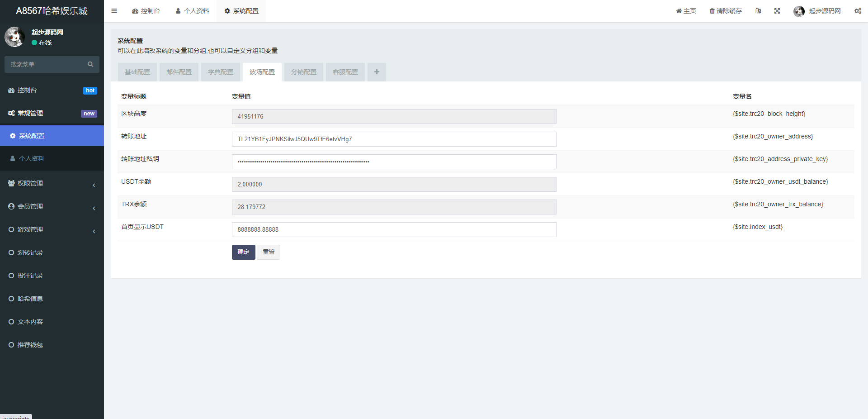Select the 波场配置 config tab
The height and width of the screenshot is (419, 868).
pos(262,72)
